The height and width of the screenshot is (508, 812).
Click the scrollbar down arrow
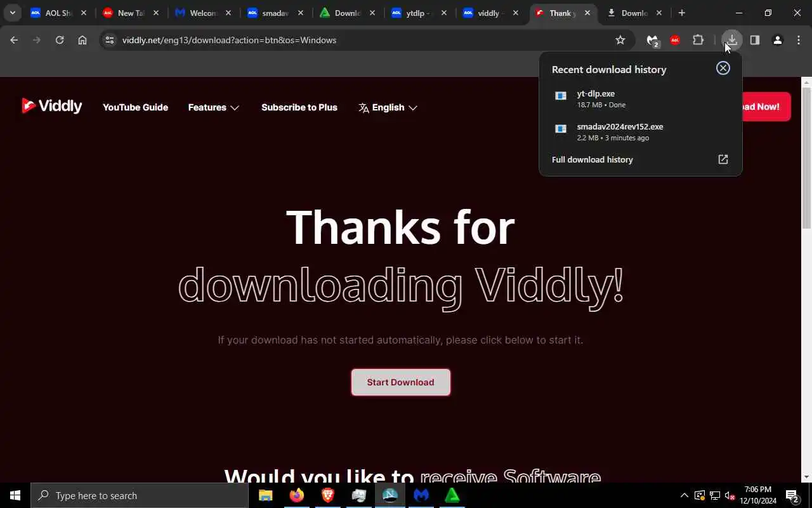[x=807, y=477]
